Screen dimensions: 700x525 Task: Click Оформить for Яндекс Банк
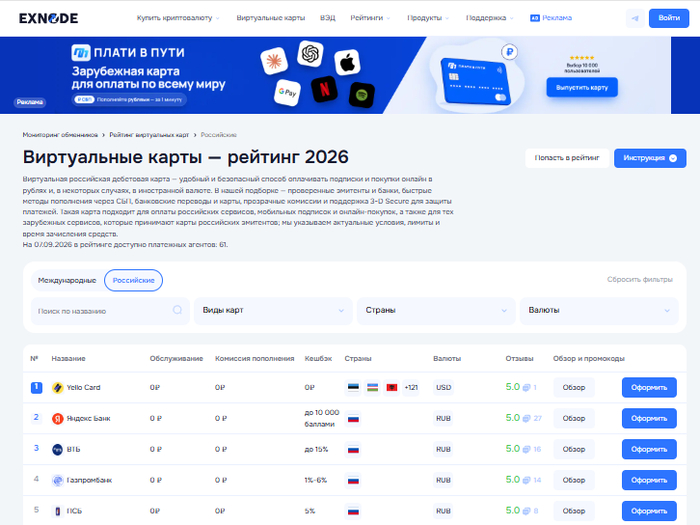click(x=649, y=418)
